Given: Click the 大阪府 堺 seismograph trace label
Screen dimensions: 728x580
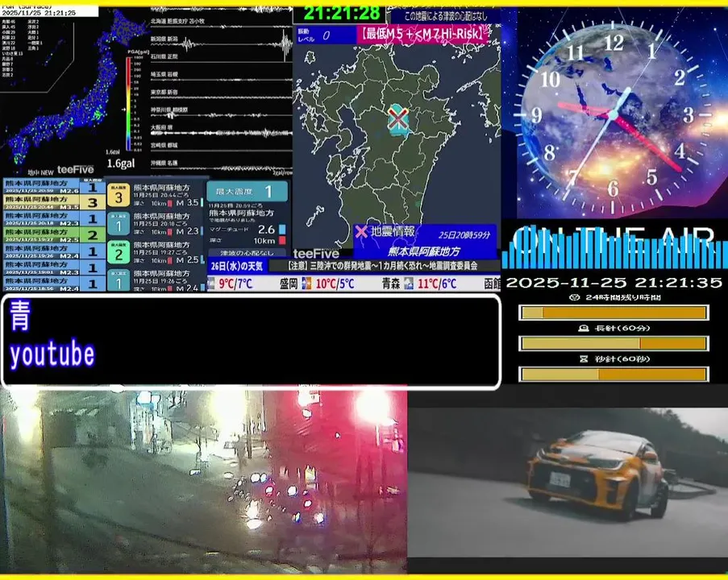Looking at the screenshot, I should pos(161,127).
